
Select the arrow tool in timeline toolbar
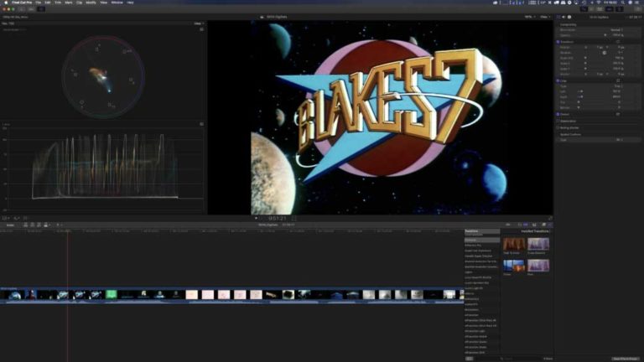58,225
